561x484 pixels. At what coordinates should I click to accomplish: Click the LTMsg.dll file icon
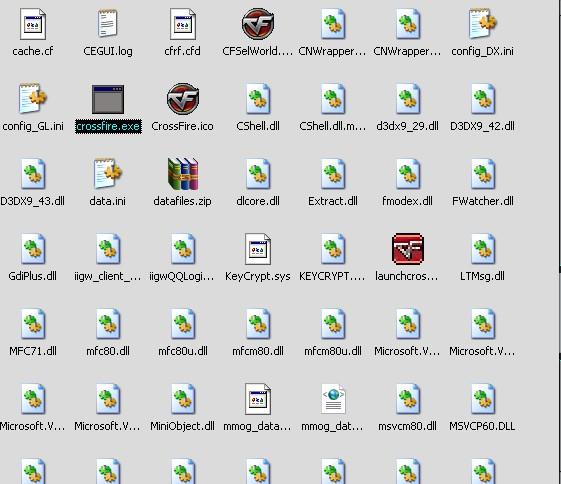click(x=483, y=249)
